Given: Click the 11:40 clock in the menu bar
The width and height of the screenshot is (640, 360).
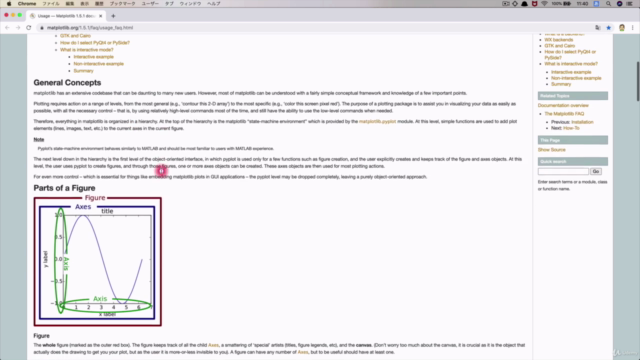Looking at the screenshot, I should (582, 4).
